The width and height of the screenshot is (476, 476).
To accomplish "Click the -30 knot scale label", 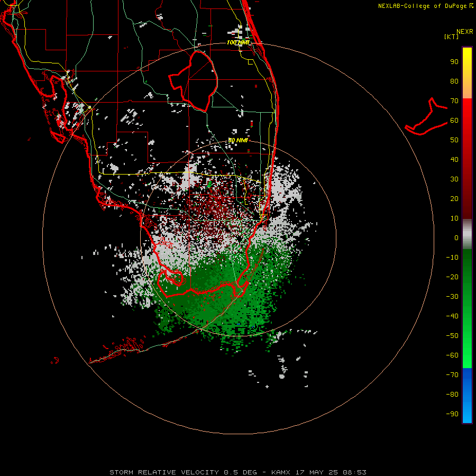I will click(452, 297).
